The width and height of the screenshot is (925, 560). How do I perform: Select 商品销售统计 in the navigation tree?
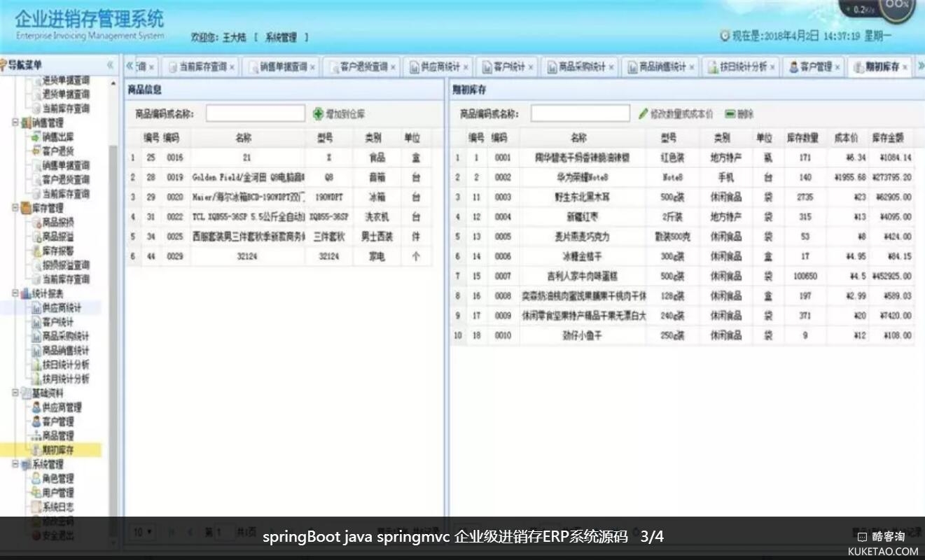(x=65, y=350)
